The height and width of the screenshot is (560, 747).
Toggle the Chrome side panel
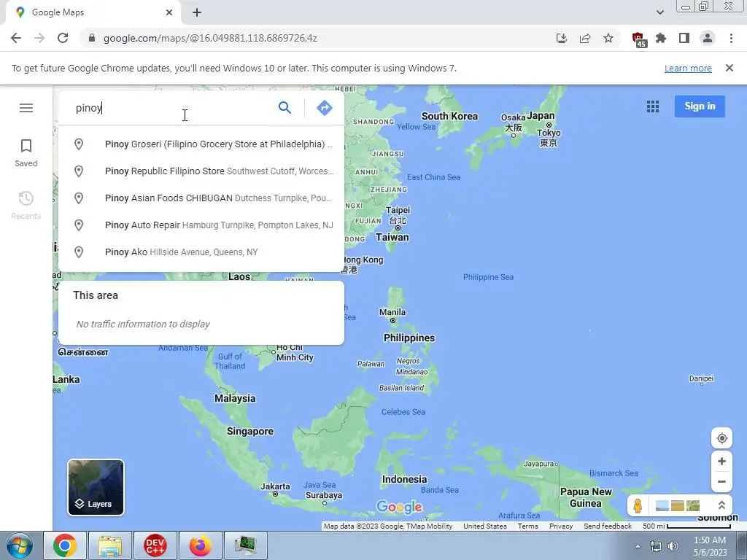click(x=684, y=38)
